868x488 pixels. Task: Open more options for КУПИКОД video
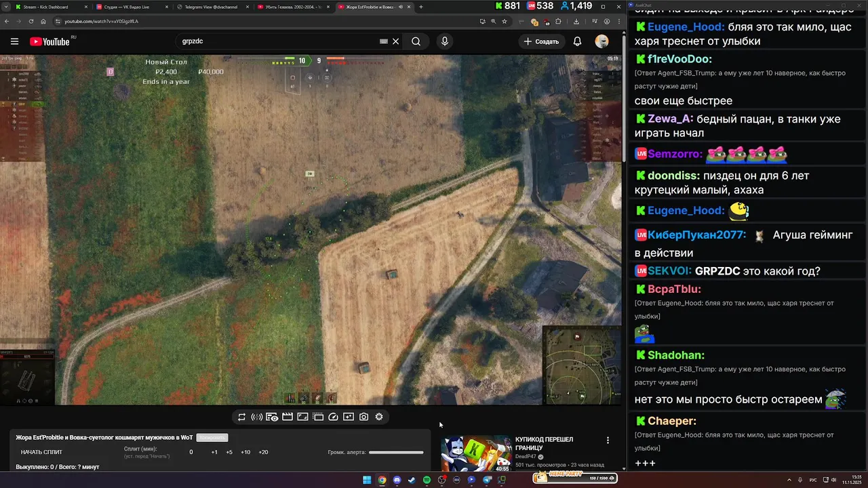click(x=608, y=440)
